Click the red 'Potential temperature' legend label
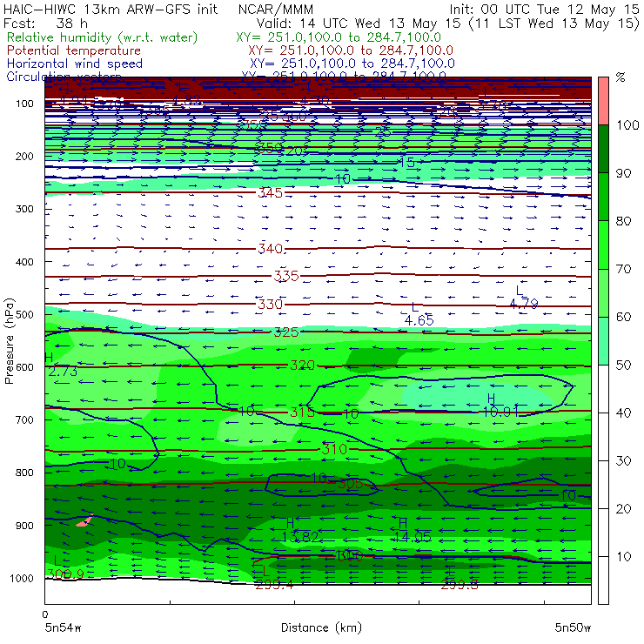 pos(74,50)
